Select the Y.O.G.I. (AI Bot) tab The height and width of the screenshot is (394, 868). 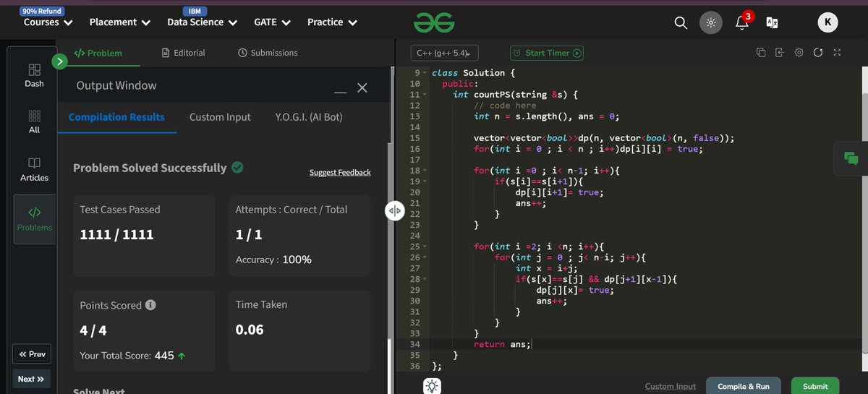(x=309, y=117)
